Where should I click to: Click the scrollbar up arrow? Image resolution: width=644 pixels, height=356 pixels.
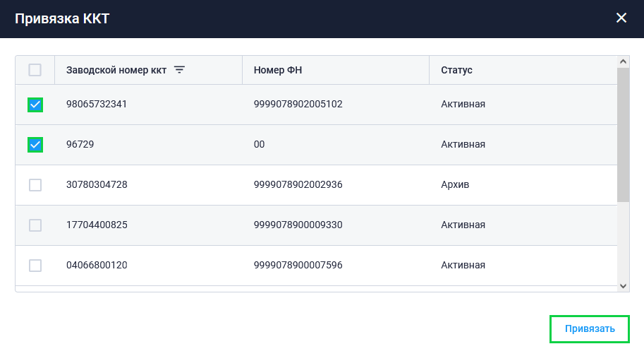pyautogui.click(x=623, y=62)
